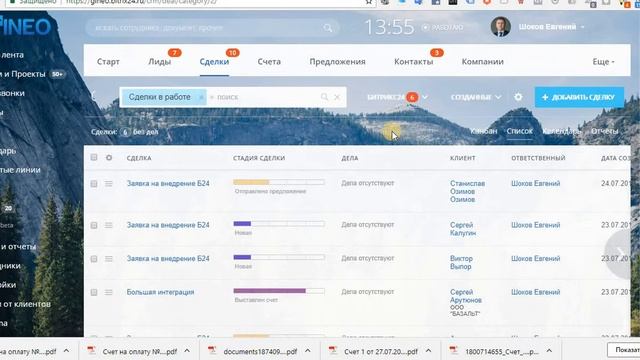Viewport: 640px width, 360px height.
Task: Toggle the РАБОТАЮ work status
Action: (x=442, y=27)
